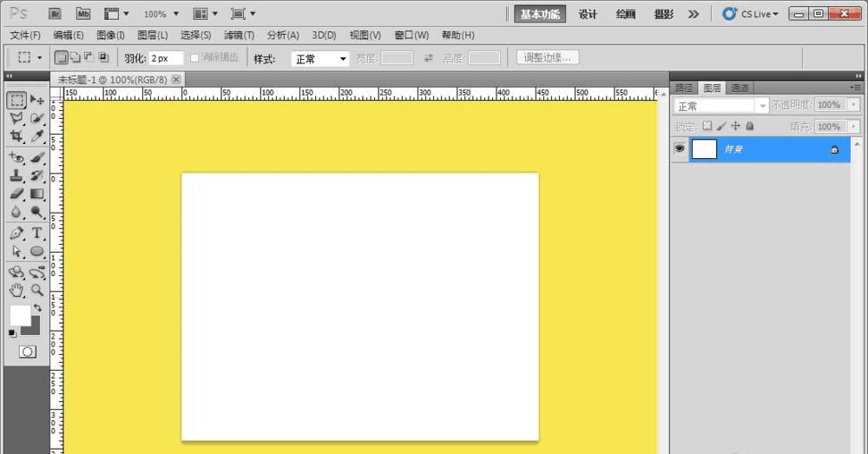Select the Eraser tool

pyautogui.click(x=16, y=194)
